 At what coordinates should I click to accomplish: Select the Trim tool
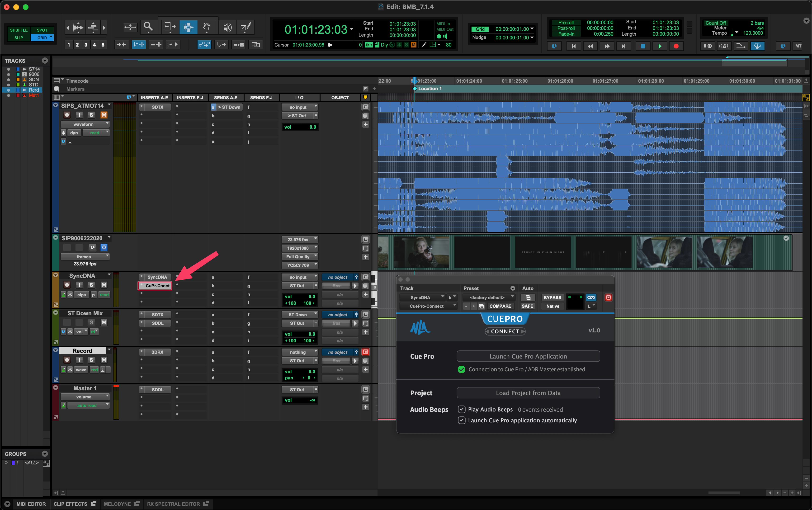pyautogui.click(x=170, y=27)
